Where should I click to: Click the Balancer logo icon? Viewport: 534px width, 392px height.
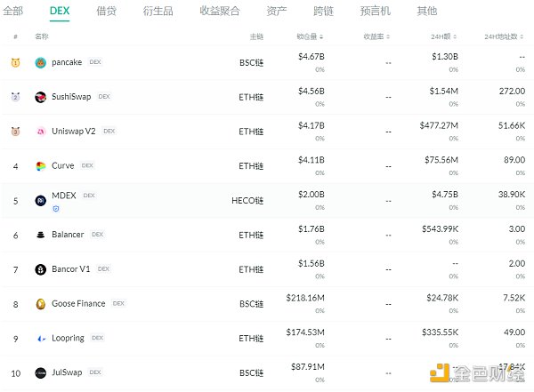coord(41,235)
